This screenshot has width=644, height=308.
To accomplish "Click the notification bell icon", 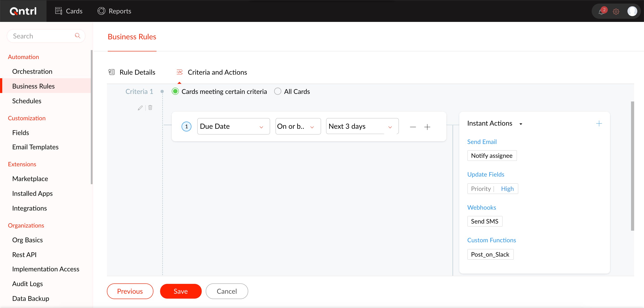I will pos(601,12).
